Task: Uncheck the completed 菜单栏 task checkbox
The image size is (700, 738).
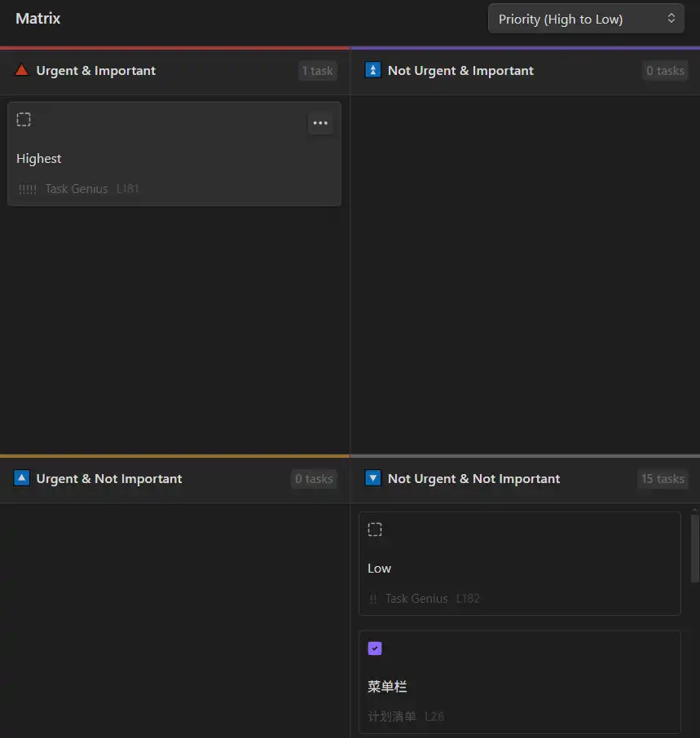Action: click(375, 648)
